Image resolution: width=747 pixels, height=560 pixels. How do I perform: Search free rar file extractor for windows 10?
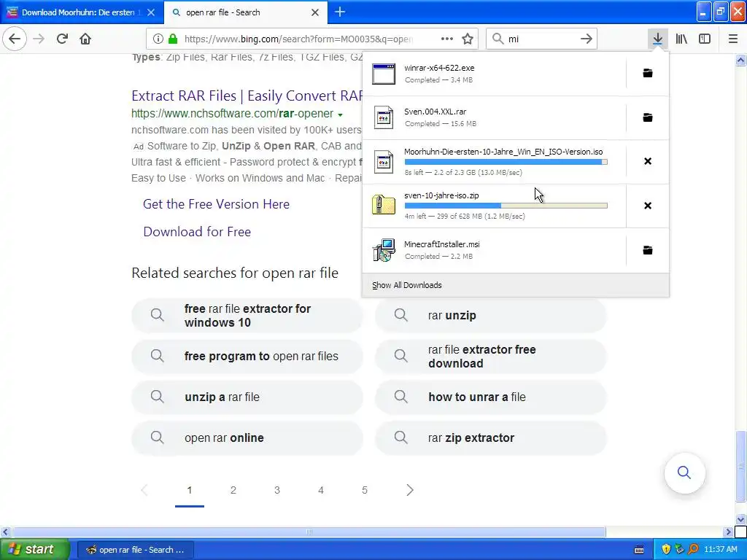point(247,315)
